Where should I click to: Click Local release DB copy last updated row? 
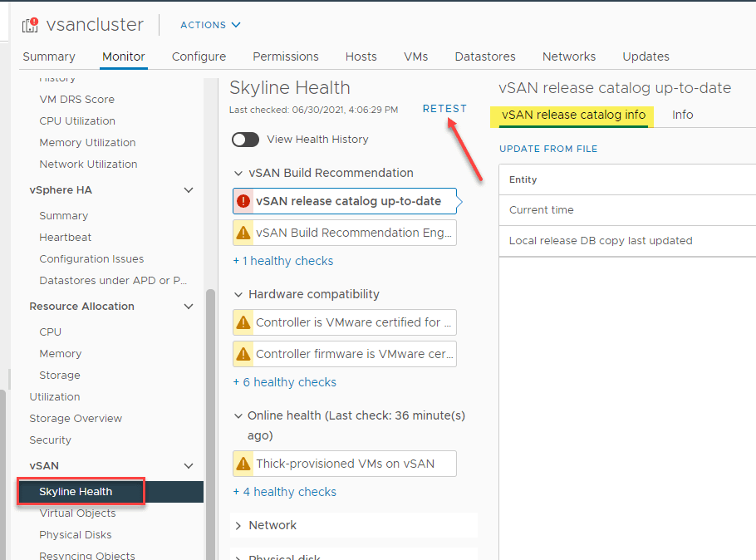626,241
